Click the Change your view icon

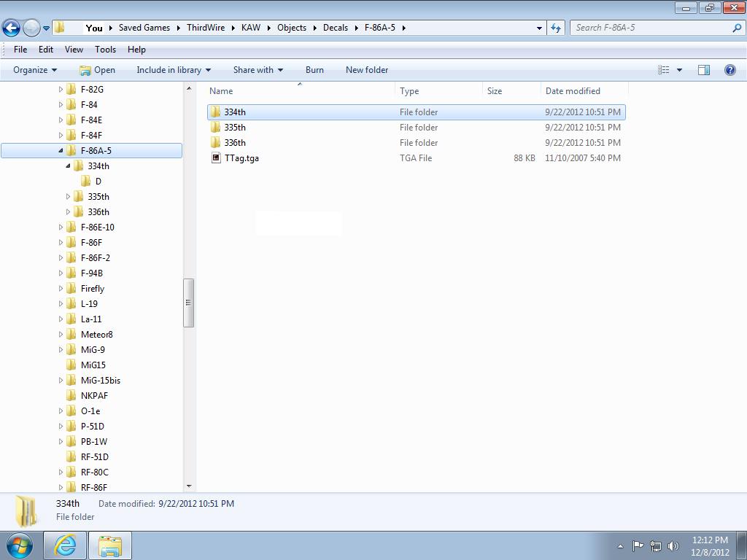pos(664,70)
